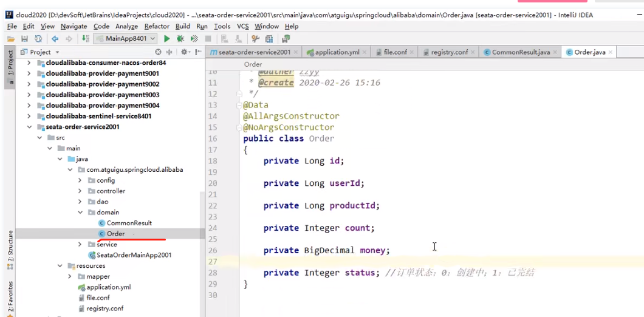The image size is (644, 317).
Task: Navigate Forward with the gray arrow
Action: point(69,39)
